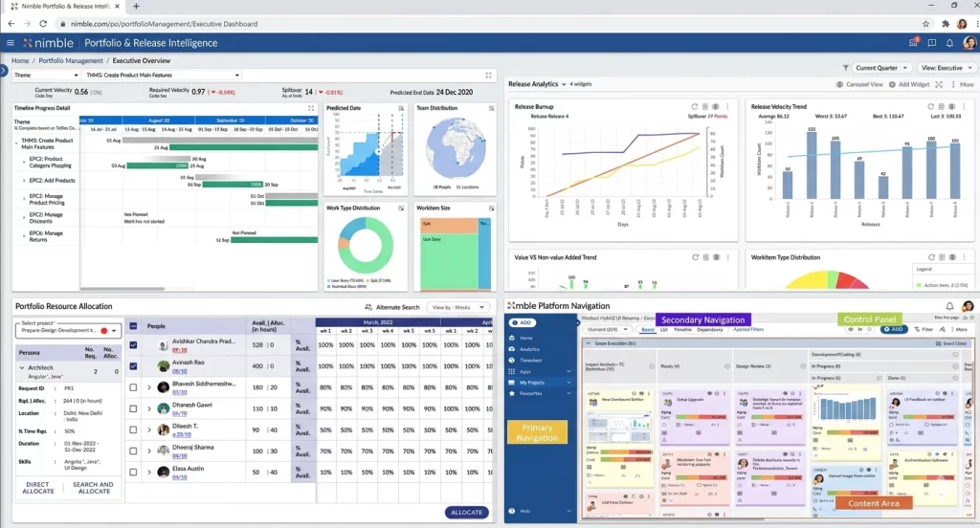Open the Release Analytics section dropdown arrow
This screenshot has height=528, width=980.
(564, 84)
